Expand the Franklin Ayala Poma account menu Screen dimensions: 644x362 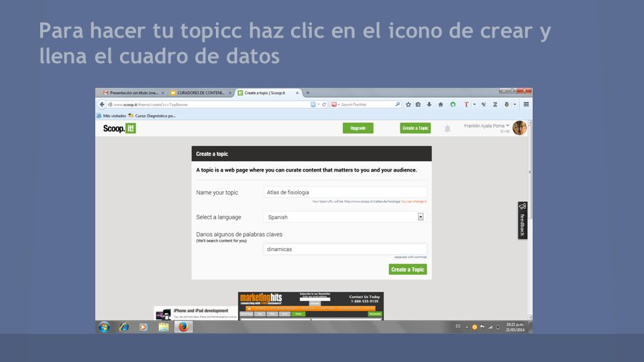coord(486,126)
